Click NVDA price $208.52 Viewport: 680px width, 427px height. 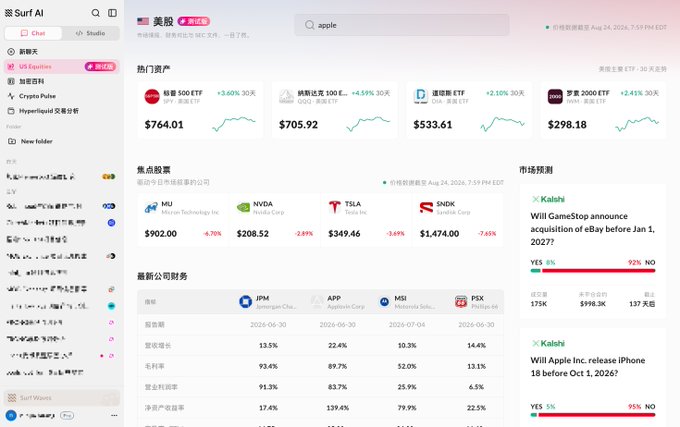coord(252,234)
